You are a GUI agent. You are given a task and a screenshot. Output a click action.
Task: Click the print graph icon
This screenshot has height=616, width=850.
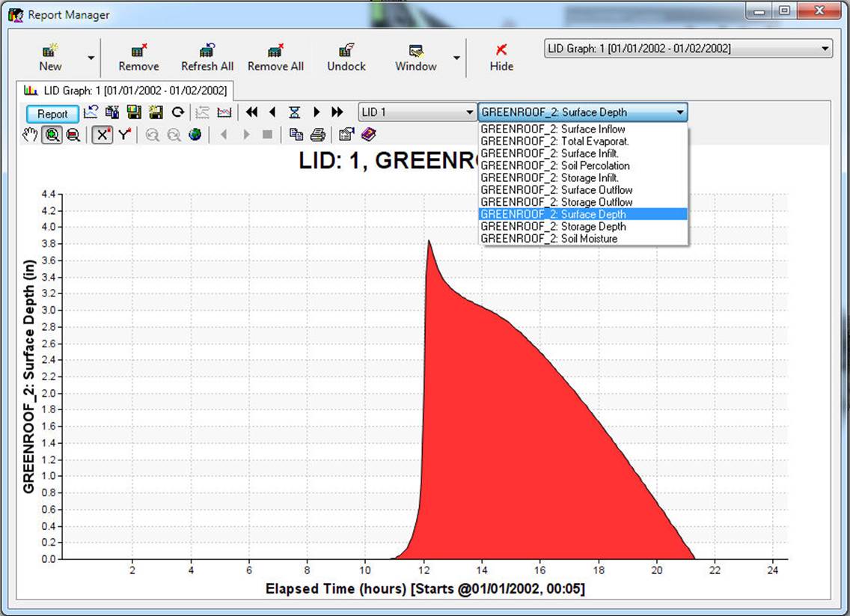pos(318,134)
